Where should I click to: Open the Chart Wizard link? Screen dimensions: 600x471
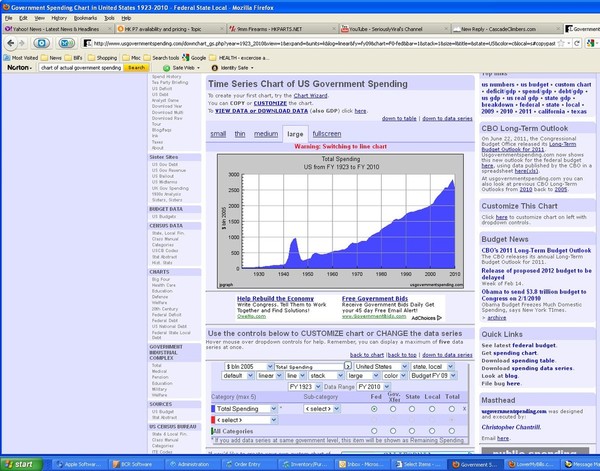tap(310, 96)
